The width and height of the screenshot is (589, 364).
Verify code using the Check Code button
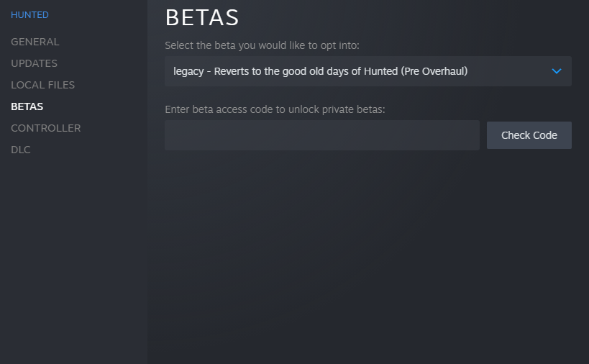529,135
